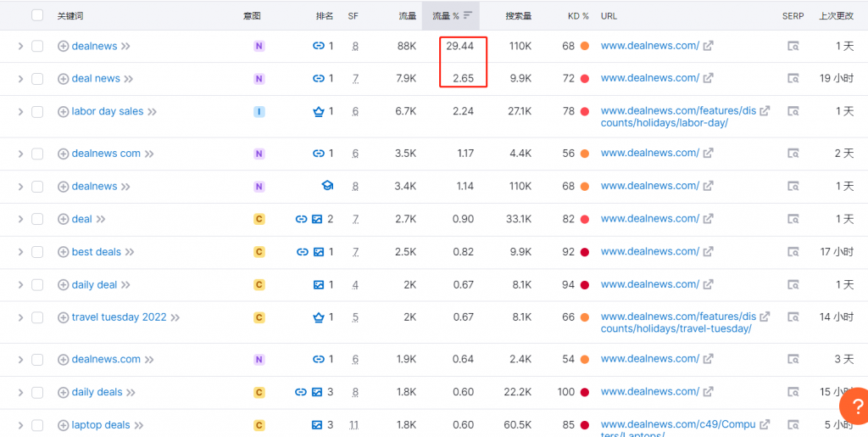
Task: Check the box for laptop deals row
Action: [37, 425]
